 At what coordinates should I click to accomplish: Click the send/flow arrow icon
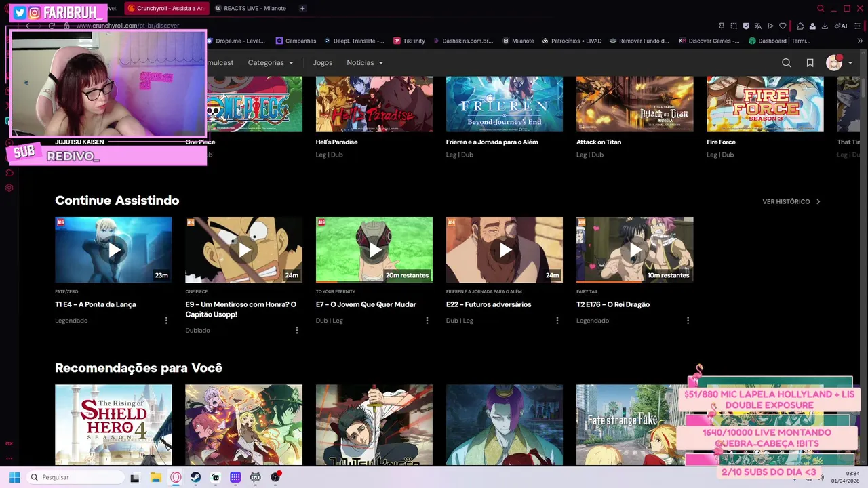click(770, 26)
